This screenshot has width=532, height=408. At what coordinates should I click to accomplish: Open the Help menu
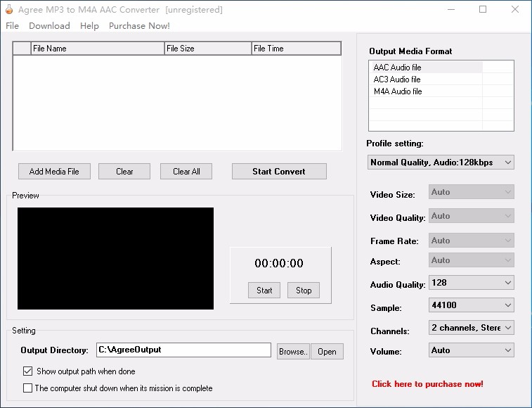click(x=89, y=26)
